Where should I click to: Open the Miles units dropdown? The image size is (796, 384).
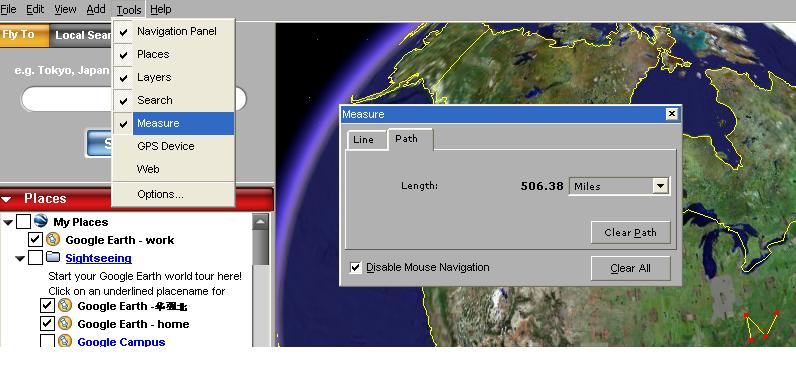point(659,186)
